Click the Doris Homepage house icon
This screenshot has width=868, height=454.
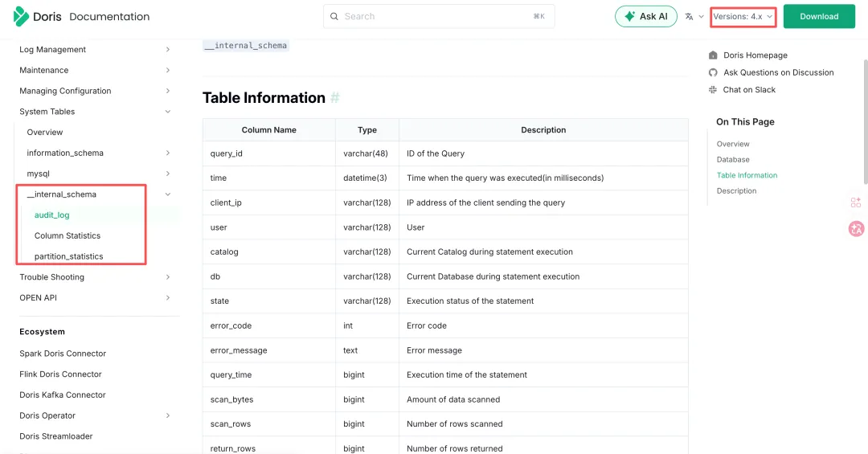[713, 55]
